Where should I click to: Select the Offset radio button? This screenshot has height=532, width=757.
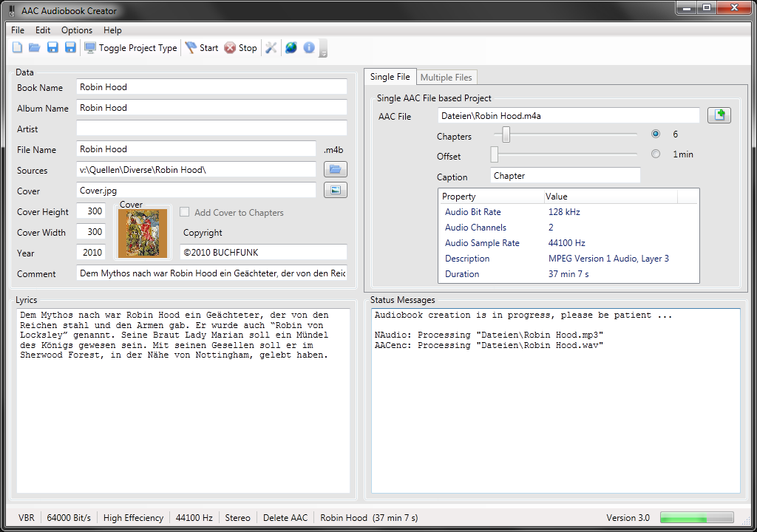(656, 154)
